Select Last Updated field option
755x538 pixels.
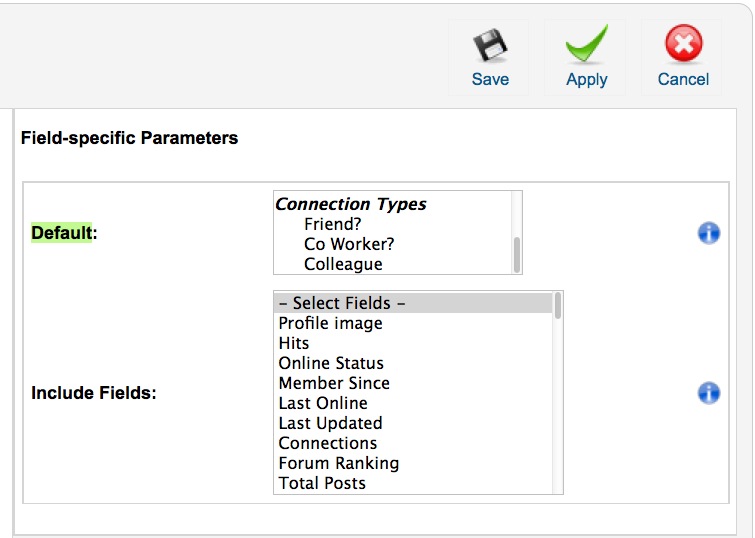tap(414, 423)
